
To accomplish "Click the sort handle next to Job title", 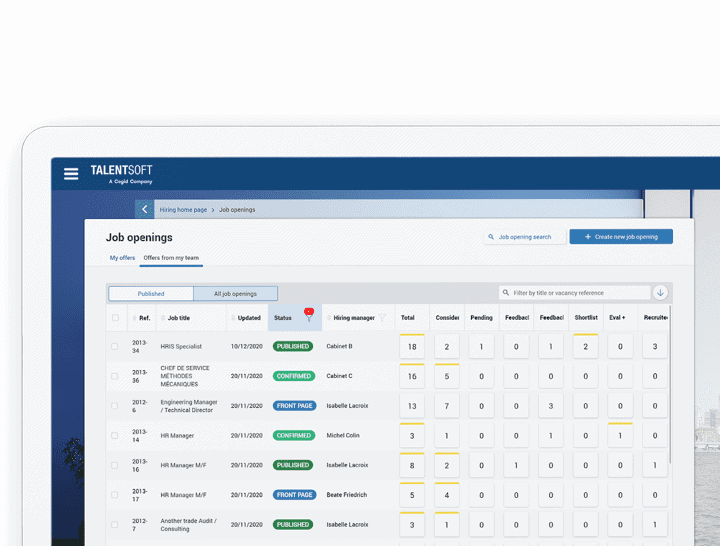I will (163, 318).
